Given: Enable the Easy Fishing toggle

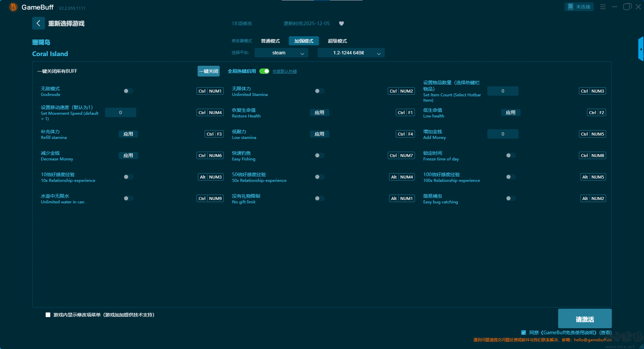Looking at the screenshot, I should tap(319, 155).
